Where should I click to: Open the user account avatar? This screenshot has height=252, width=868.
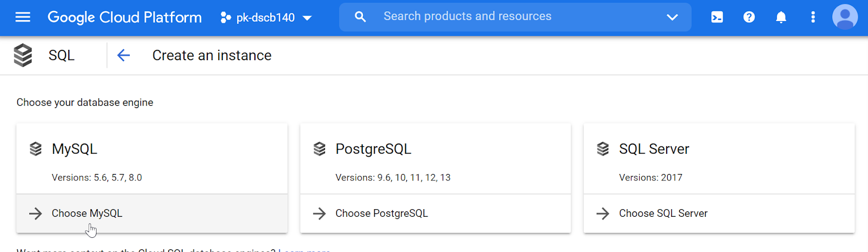tap(845, 17)
